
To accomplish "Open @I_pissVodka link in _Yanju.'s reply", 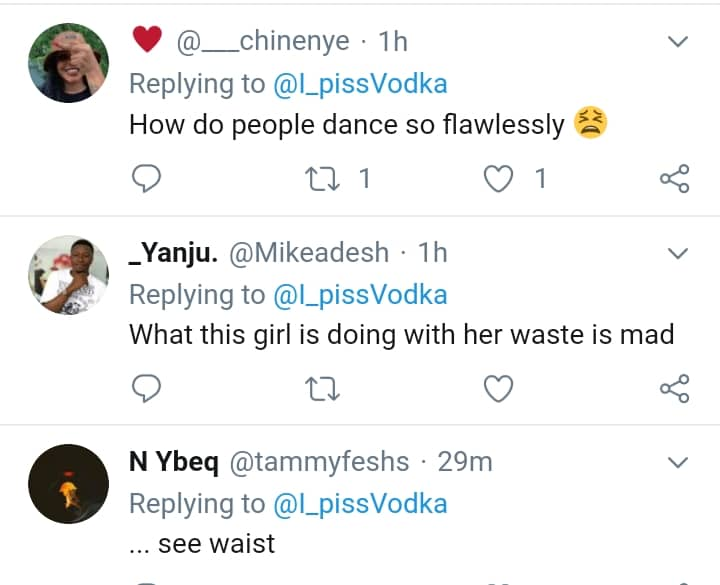I will pos(360,294).
